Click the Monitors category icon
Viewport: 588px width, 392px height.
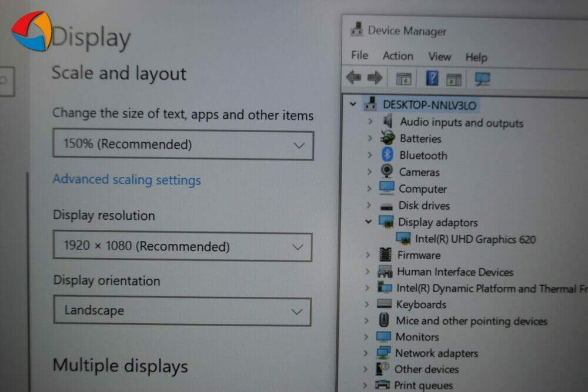pos(383,337)
